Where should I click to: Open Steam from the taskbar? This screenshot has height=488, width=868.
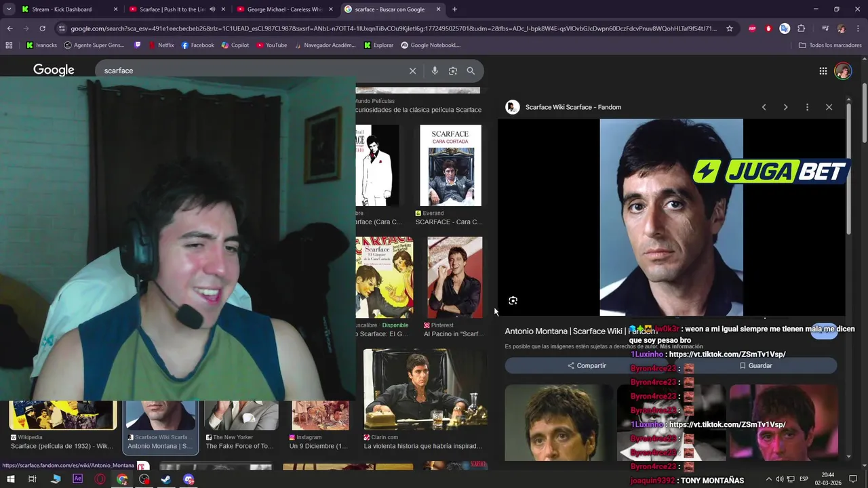tap(166, 479)
